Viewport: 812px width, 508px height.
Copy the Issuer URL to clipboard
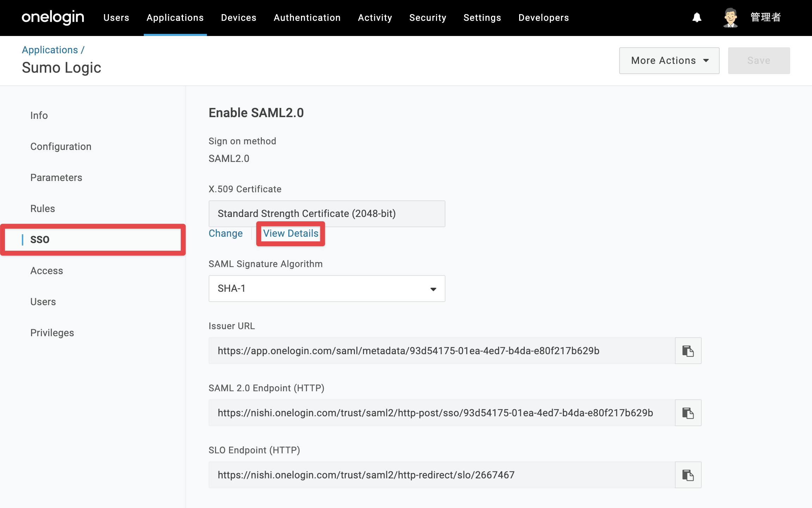click(688, 351)
